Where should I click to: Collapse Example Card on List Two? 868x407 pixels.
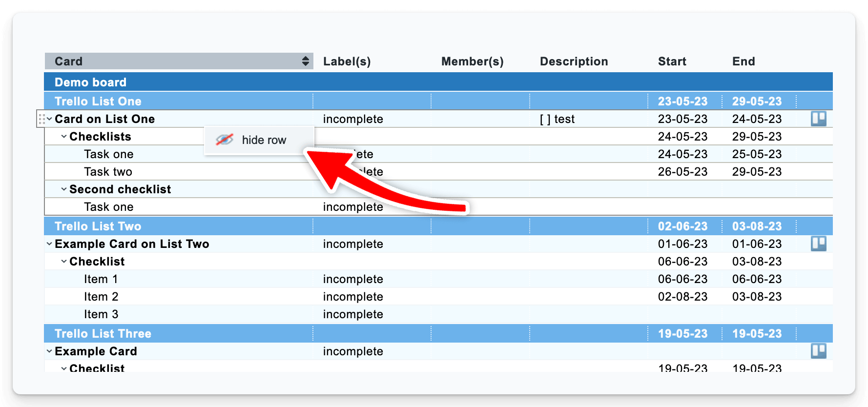(x=49, y=244)
